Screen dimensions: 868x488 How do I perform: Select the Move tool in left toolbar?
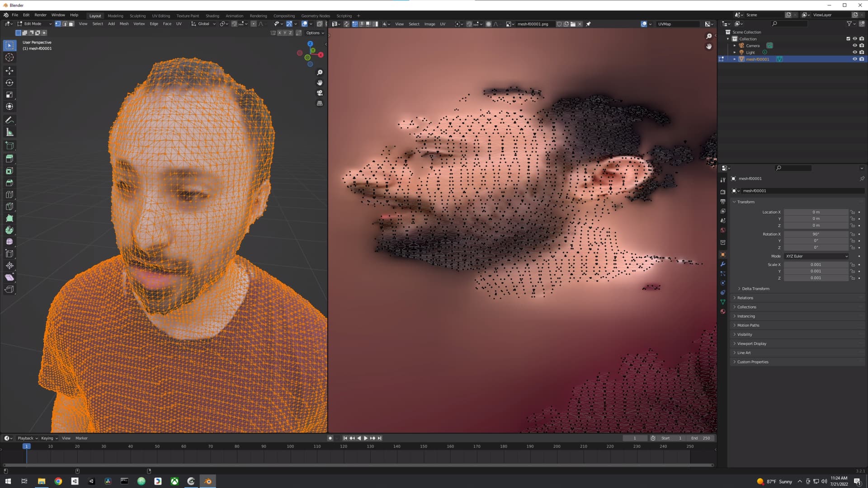[x=9, y=71]
